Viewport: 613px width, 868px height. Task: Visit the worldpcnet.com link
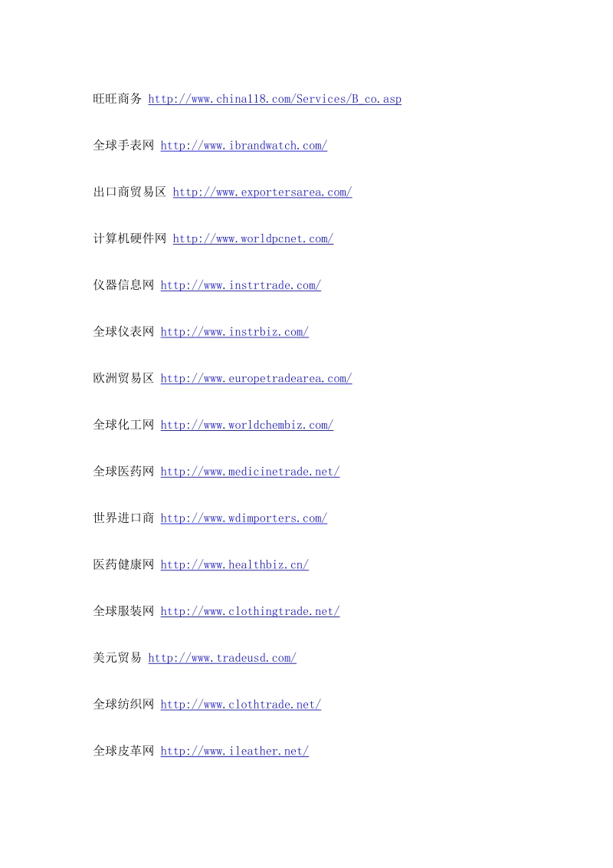[253, 238]
